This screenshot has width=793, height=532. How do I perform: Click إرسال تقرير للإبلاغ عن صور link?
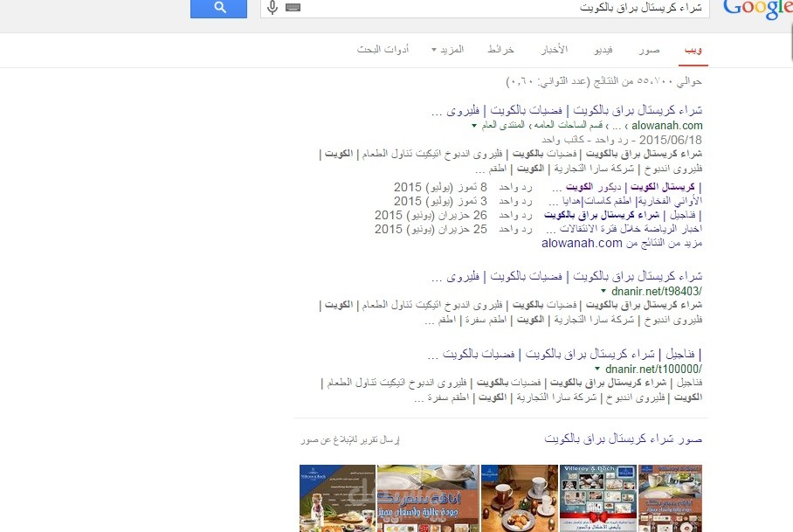point(350,440)
